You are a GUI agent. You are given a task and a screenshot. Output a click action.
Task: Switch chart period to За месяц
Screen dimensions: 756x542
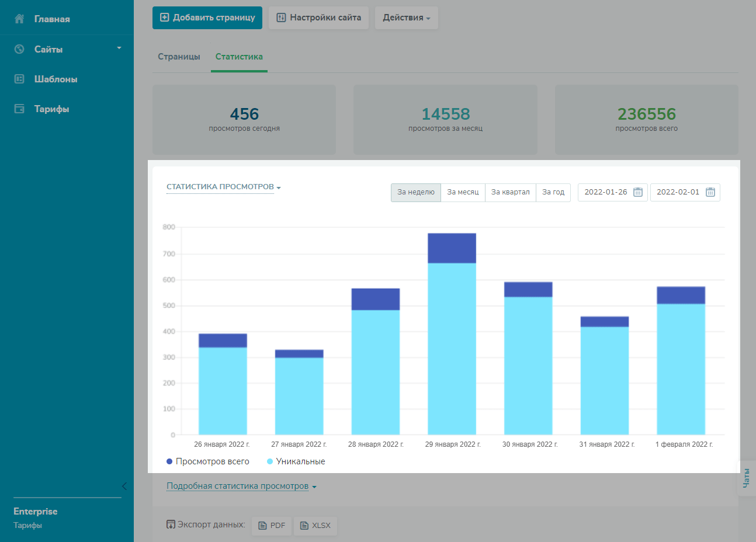coord(463,192)
